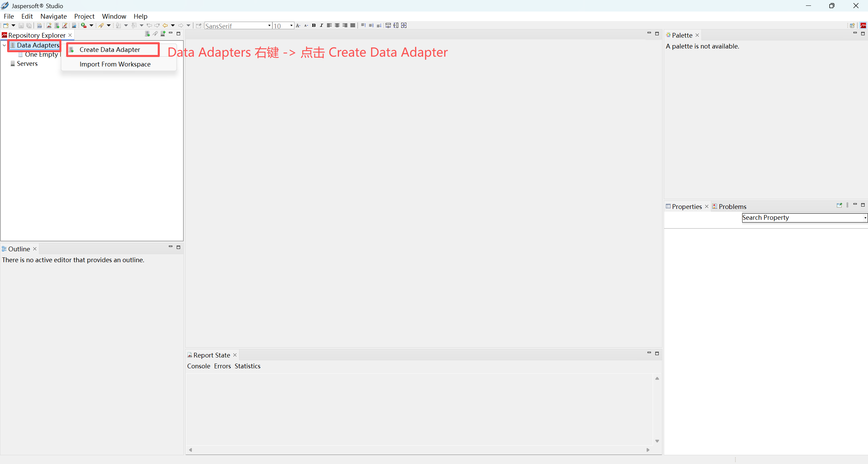Open the Statistics section in Report State
Viewport: 868px width, 464px height.
click(x=247, y=366)
